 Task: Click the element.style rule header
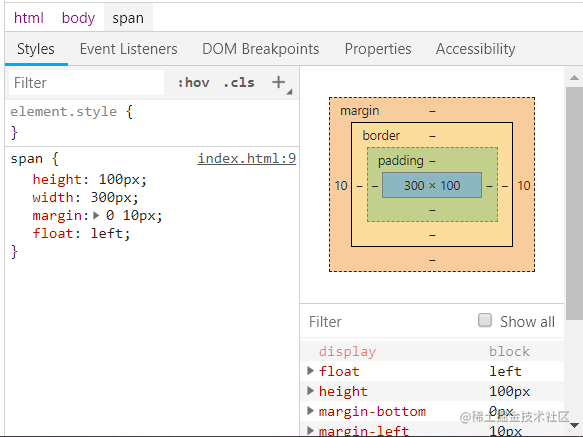[x=64, y=112]
